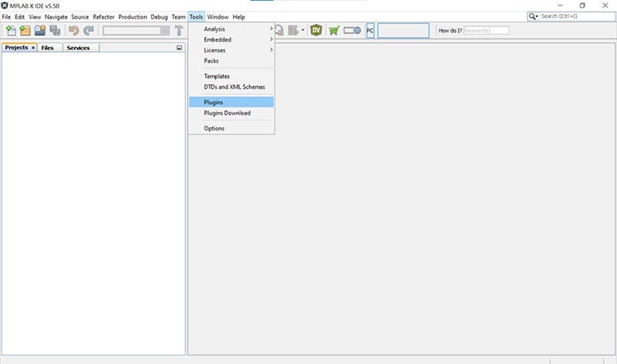
Task: Expand the Embedded submenu
Action: pyautogui.click(x=231, y=39)
